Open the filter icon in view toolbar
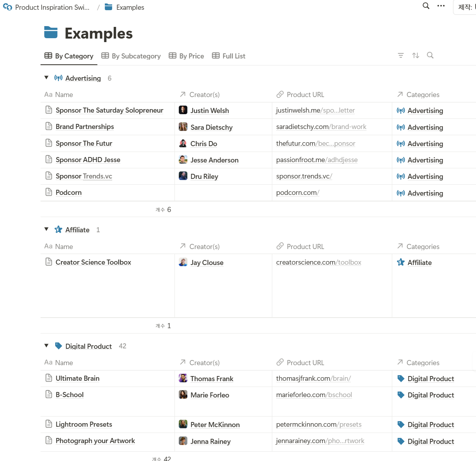 (400, 55)
